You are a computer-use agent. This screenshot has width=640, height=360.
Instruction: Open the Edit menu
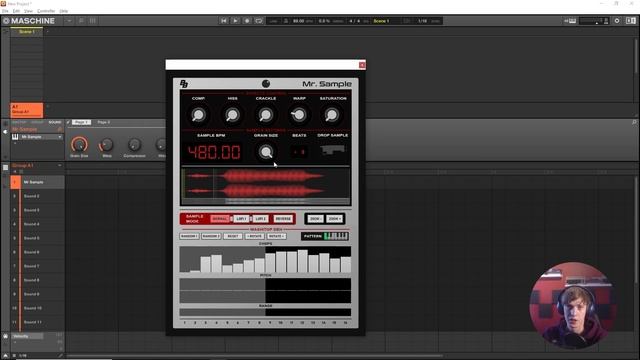pyautogui.click(x=16, y=11)
